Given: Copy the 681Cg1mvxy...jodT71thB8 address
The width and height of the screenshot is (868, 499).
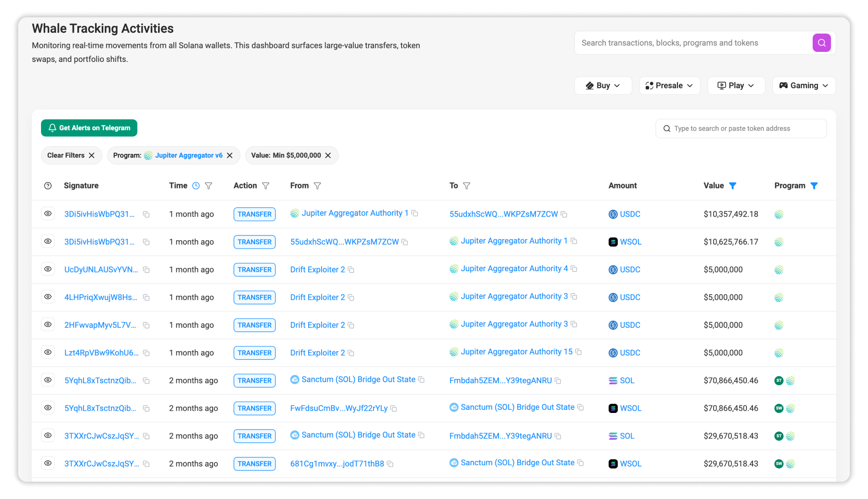Looking at the screenshot, I should (390, 464).
